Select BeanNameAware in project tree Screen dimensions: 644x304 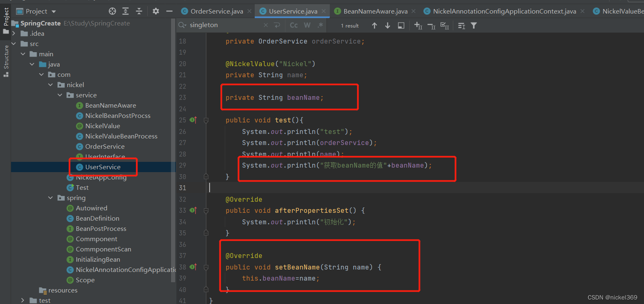tap(110, 105)
